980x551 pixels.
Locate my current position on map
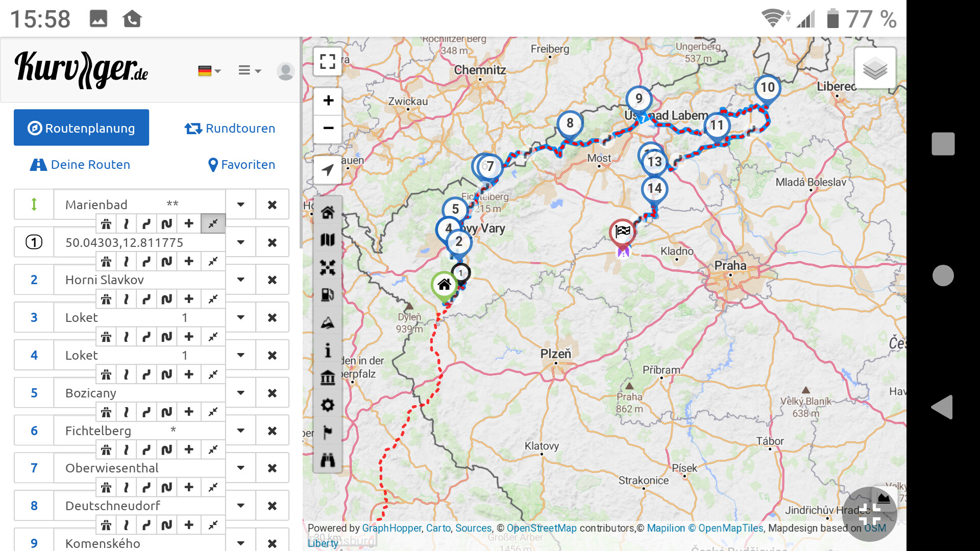tap(328, 169)
